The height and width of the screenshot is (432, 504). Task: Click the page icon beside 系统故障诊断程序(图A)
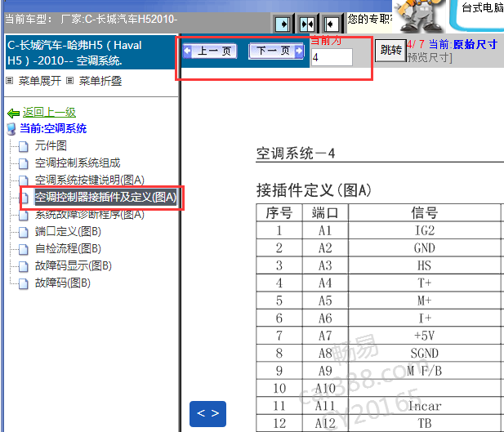24,215
